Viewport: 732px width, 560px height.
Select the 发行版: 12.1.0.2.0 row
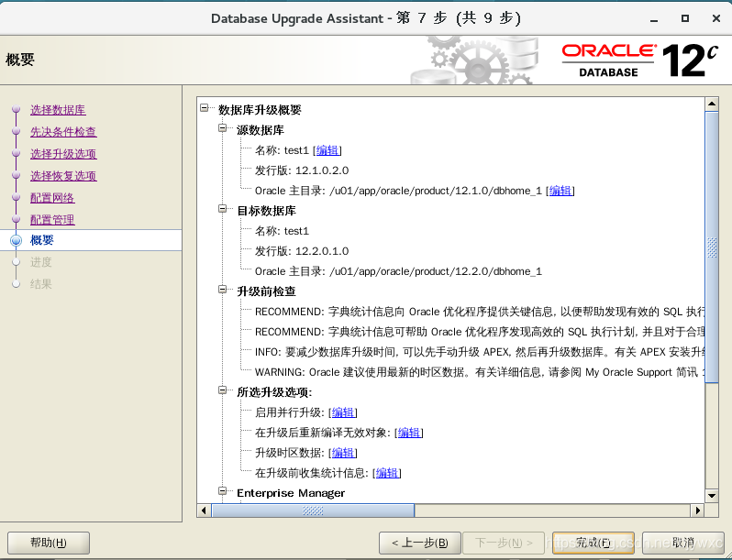302,170
